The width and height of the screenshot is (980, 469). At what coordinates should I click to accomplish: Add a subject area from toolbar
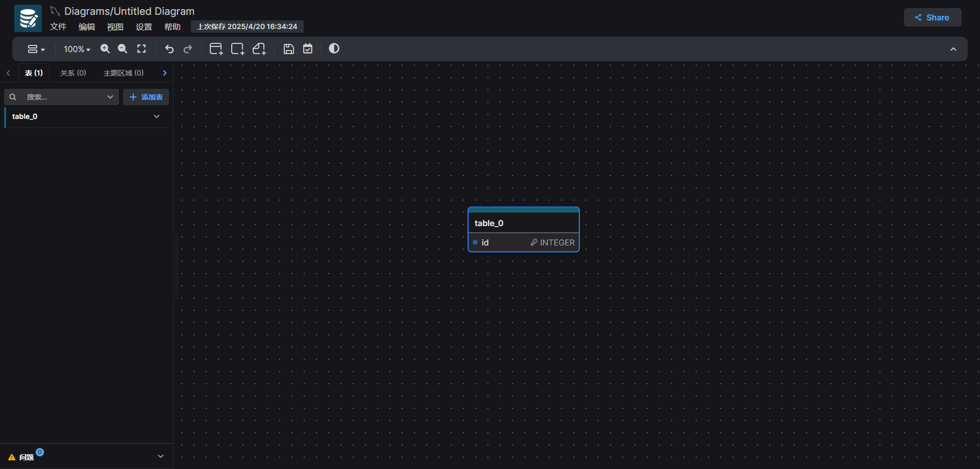click(237, 49)
